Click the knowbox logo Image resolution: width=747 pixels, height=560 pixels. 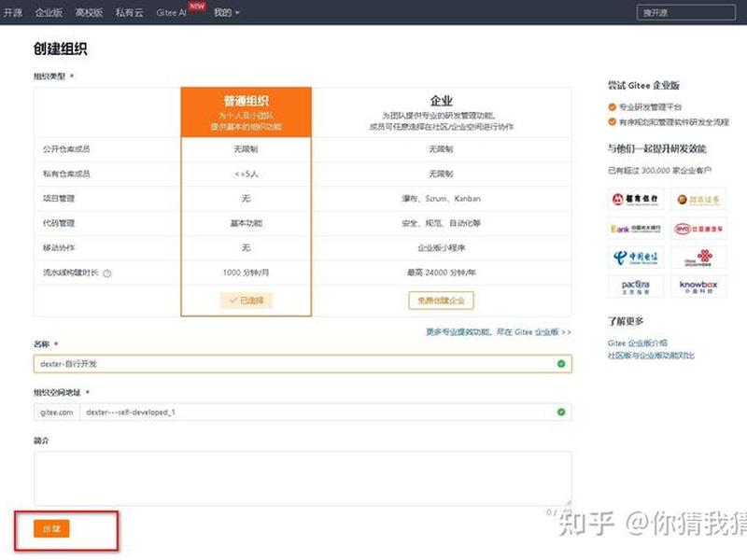698,287
